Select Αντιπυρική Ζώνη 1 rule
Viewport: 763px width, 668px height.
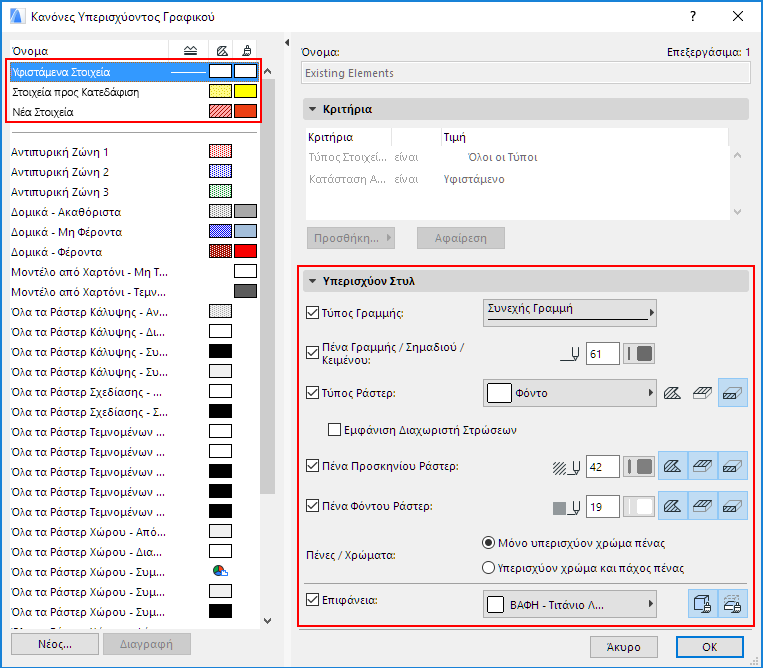tap(134, 152)
